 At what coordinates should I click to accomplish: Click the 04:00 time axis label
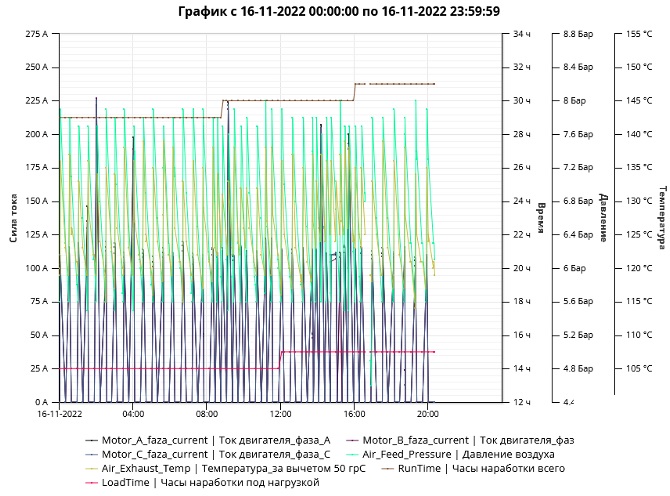133,414
